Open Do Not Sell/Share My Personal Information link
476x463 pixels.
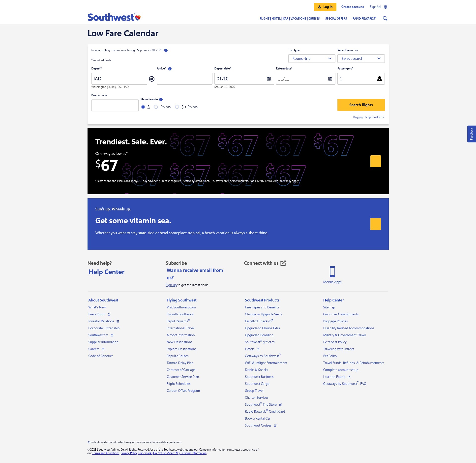pyautogui.click(x=180, y=453)
